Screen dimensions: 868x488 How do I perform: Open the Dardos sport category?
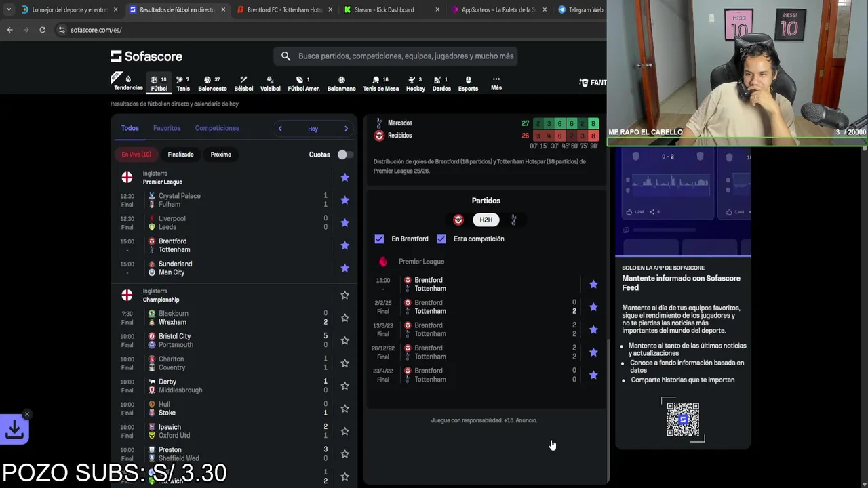tap(441, 83)
